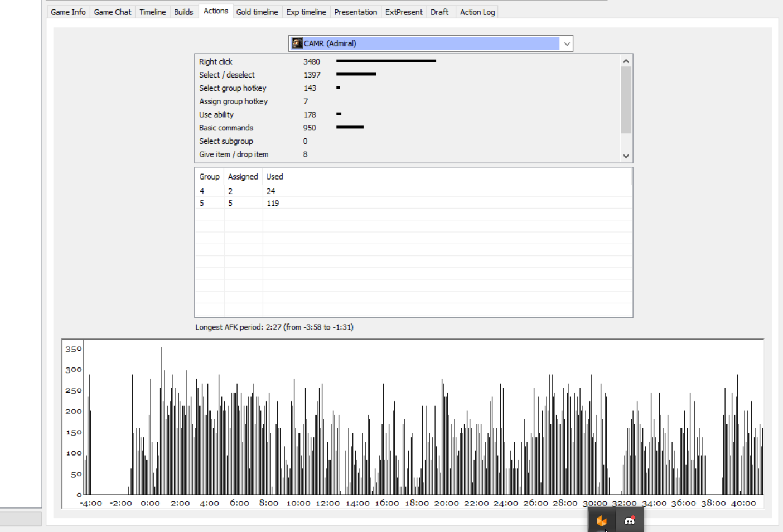783x532 pixels.
Task: Select the Gold timeline tab
Action: coord(257,12)
